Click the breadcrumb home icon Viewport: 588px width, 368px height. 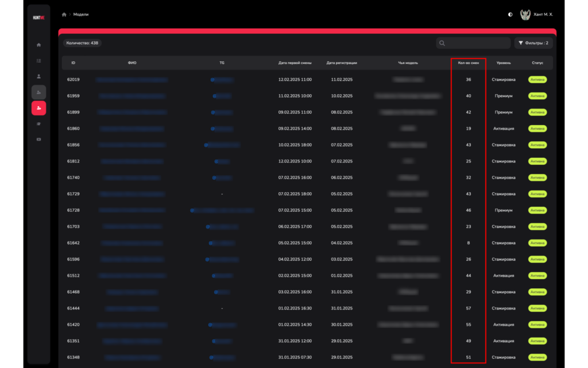point(64,14)
